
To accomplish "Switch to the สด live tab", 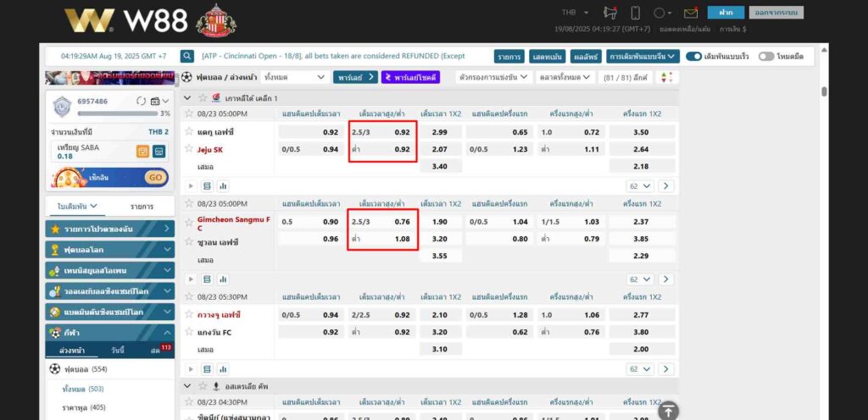I will click(x=157, y=351).
